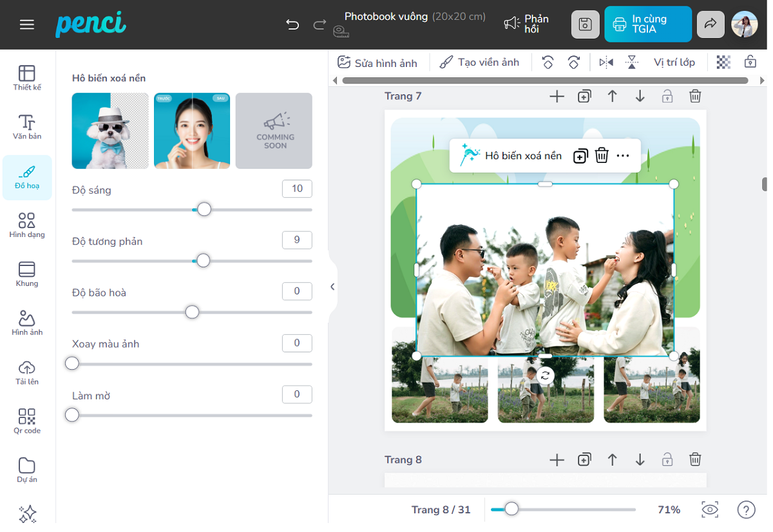
Task: Open more options on floating toolbar
Action: coord(623,156)
